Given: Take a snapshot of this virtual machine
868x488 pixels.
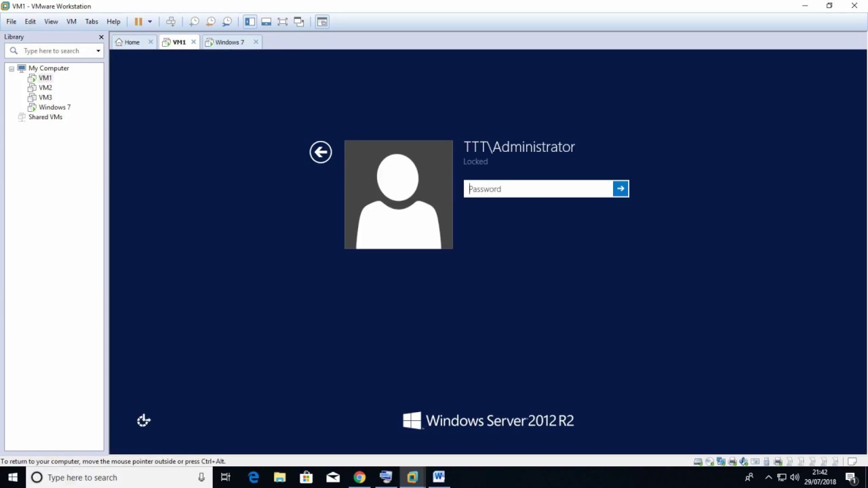Looking at the screenshot, I should (194, 22).
